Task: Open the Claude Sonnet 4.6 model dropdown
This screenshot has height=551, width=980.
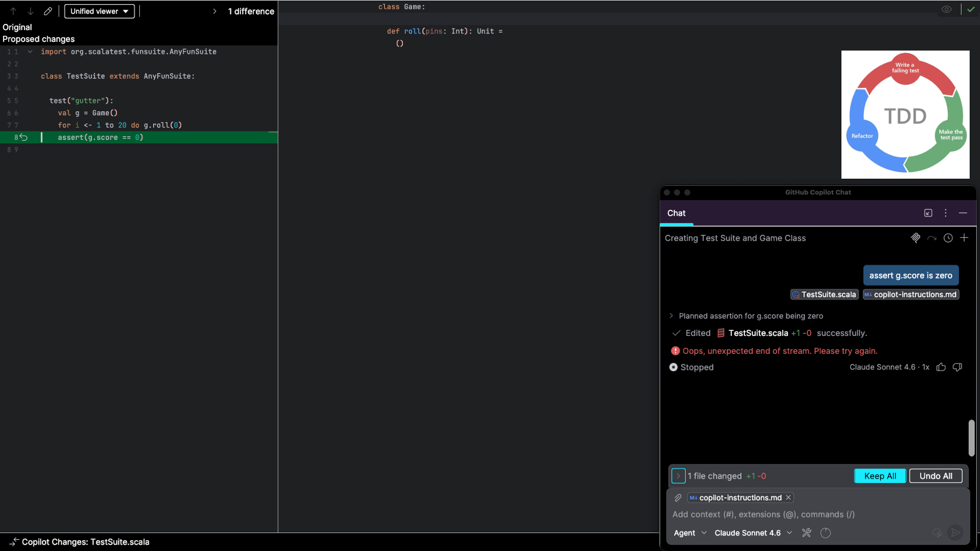Action: tap(753, 533)
